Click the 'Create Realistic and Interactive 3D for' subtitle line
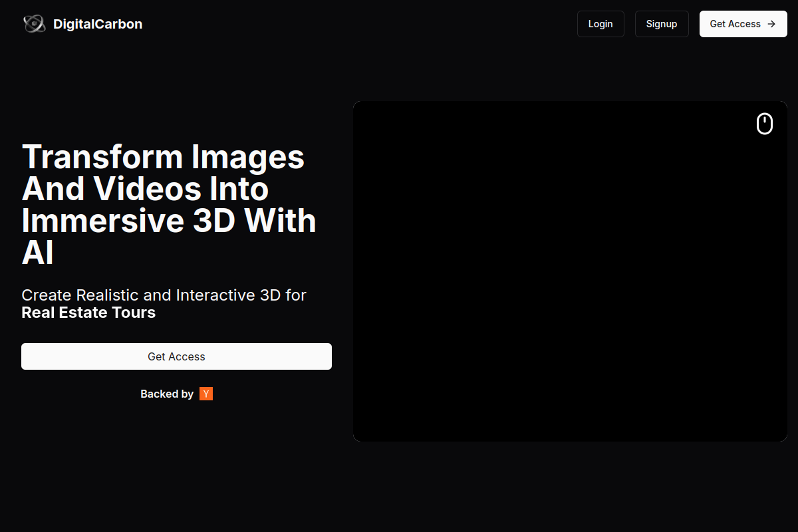This screenshot has height=532, width=798. point(164,295)
